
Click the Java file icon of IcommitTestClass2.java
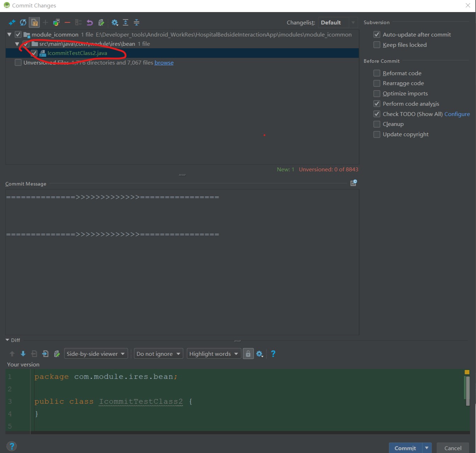[43, 53]
